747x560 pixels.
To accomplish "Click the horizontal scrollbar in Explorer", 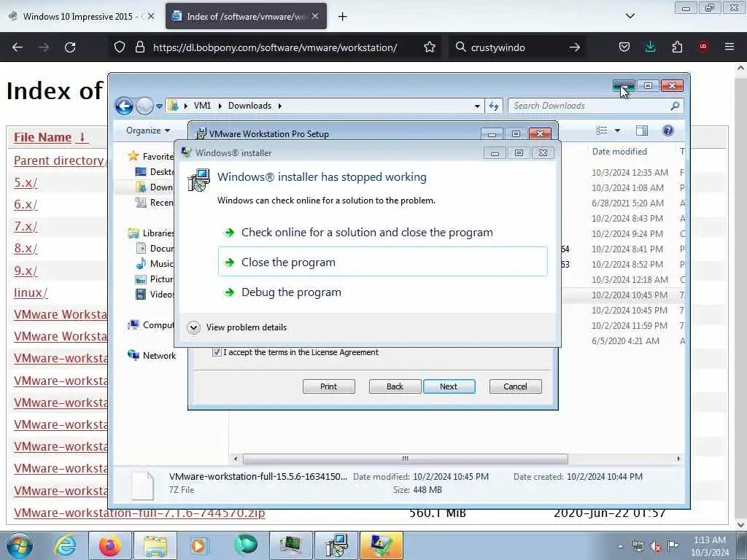I will [x=405, y=459].
